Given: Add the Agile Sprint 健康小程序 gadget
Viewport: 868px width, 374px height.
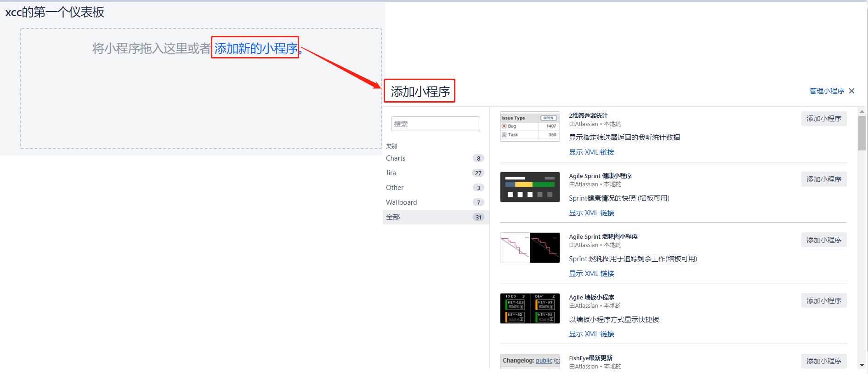Looking at the screenshot, I should click(x=824, y=179).
